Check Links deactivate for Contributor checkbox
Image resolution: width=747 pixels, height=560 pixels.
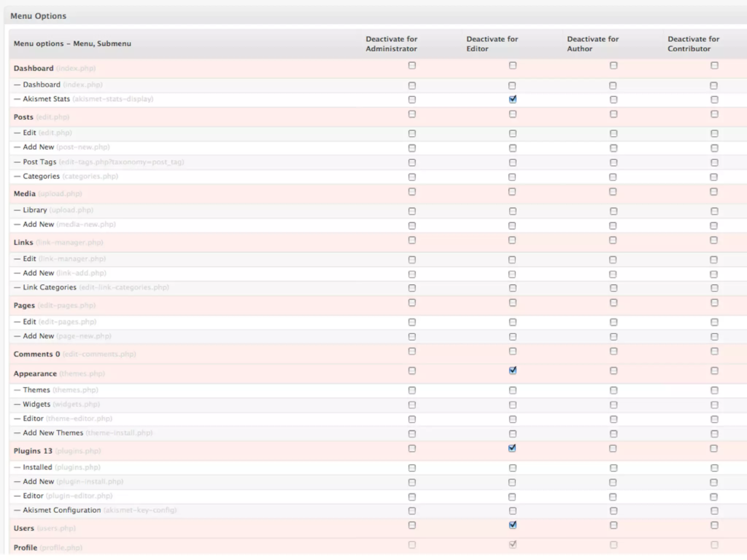click(x=714, y=240)
